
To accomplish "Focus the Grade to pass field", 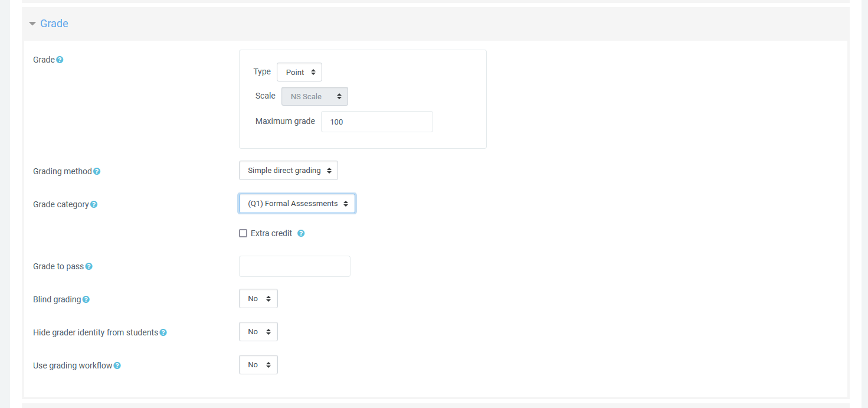I will click(x=294, y=266).
